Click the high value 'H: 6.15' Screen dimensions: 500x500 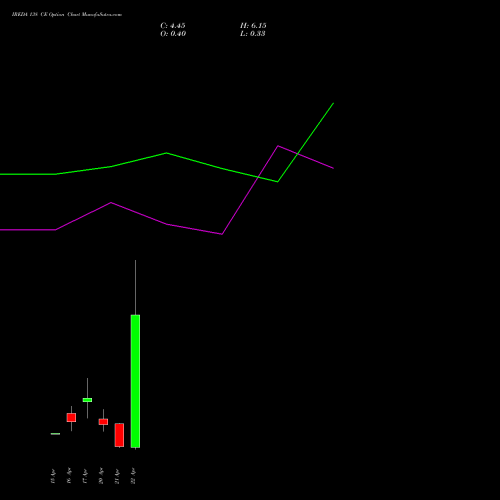click(253, 26)
